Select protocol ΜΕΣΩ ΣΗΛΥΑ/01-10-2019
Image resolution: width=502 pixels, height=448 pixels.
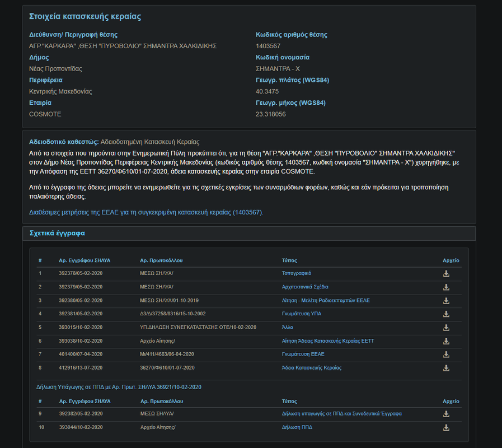coord(169,300)
